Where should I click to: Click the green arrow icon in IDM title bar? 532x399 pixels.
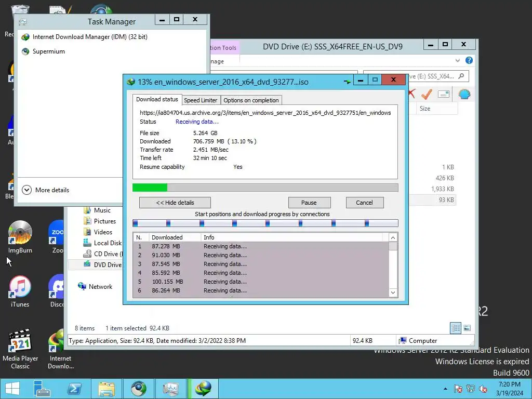(347, 82)
